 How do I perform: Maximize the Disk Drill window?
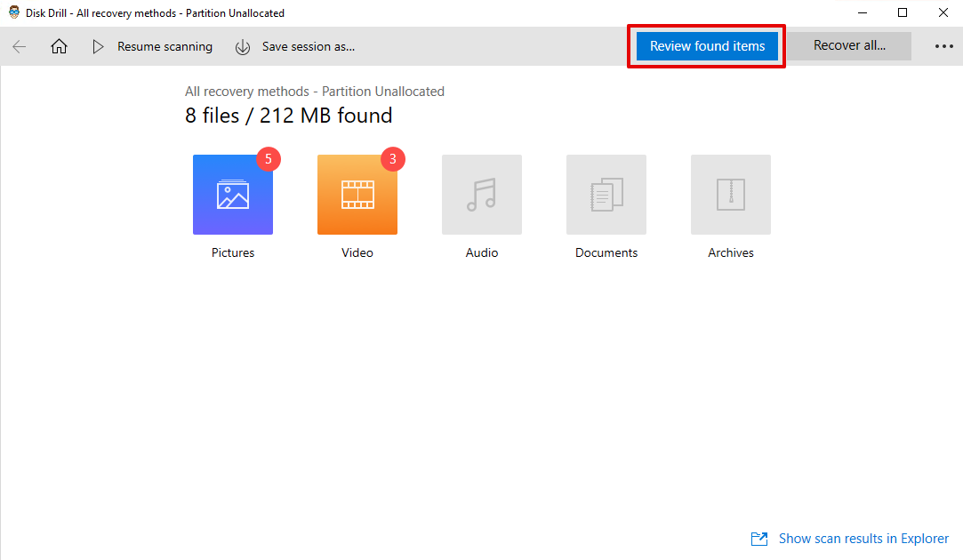pos(903,13)
